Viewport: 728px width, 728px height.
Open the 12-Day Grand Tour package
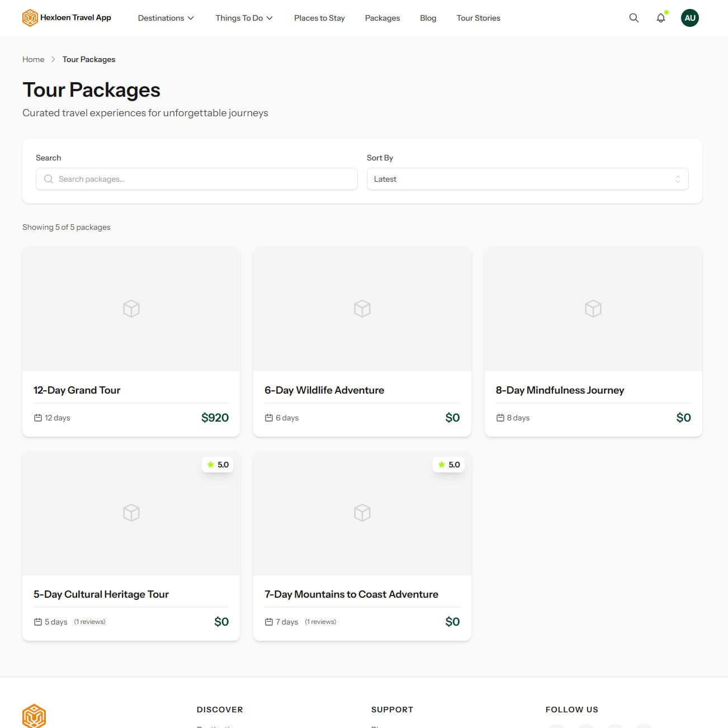pos(77,390)
